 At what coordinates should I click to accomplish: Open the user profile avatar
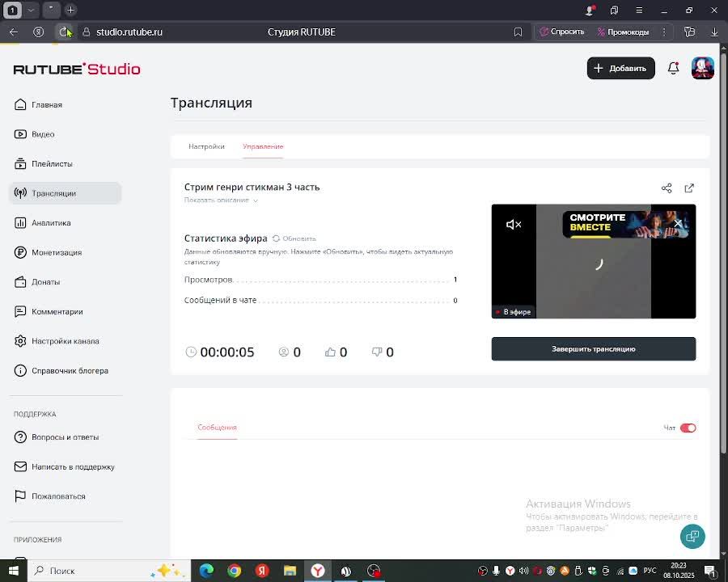click(x=702, y=68)
